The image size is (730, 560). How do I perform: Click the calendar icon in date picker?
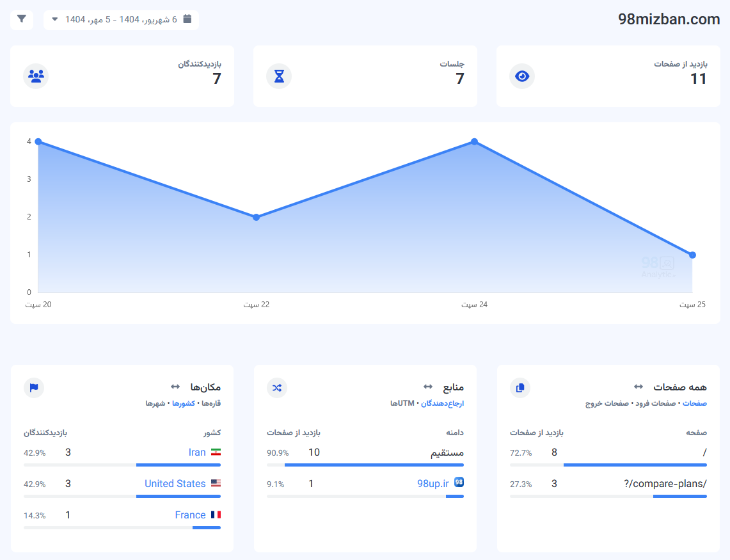187,19
